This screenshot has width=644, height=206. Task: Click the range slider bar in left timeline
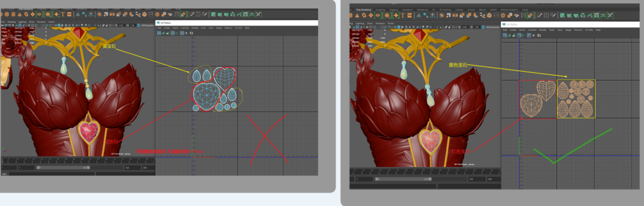pos(62,167)
